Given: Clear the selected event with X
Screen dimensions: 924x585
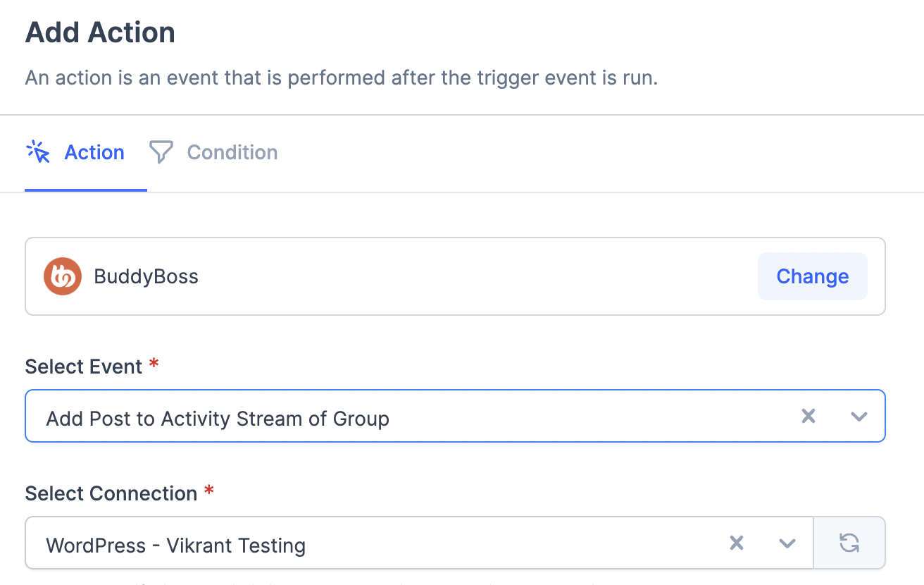Looking at the screenshot, I should point(808,417).
